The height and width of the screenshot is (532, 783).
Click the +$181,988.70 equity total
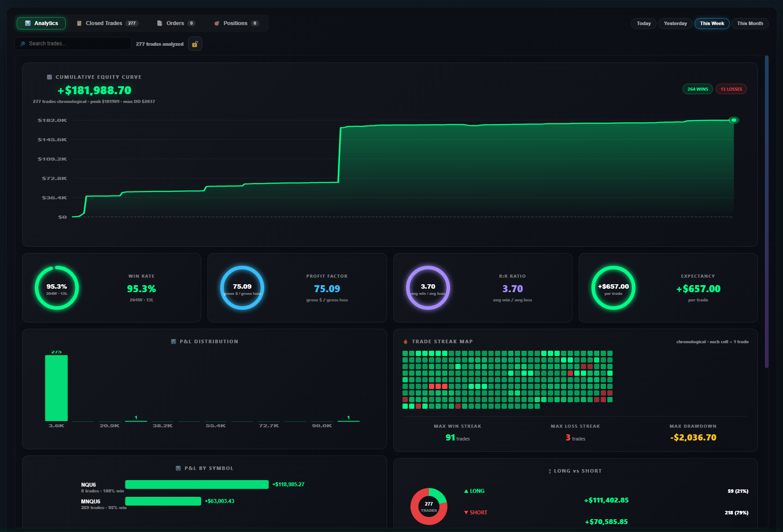[x=94, y=90]
